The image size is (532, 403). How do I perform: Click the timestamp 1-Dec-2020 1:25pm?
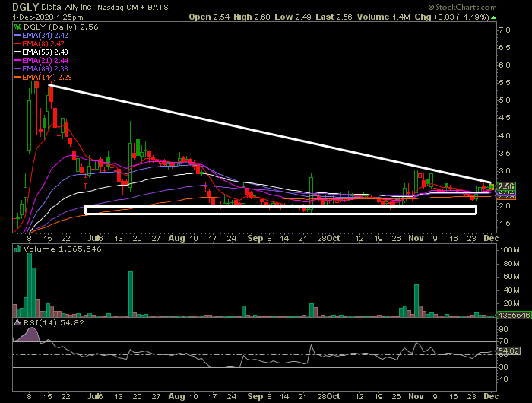pos(48,17)
